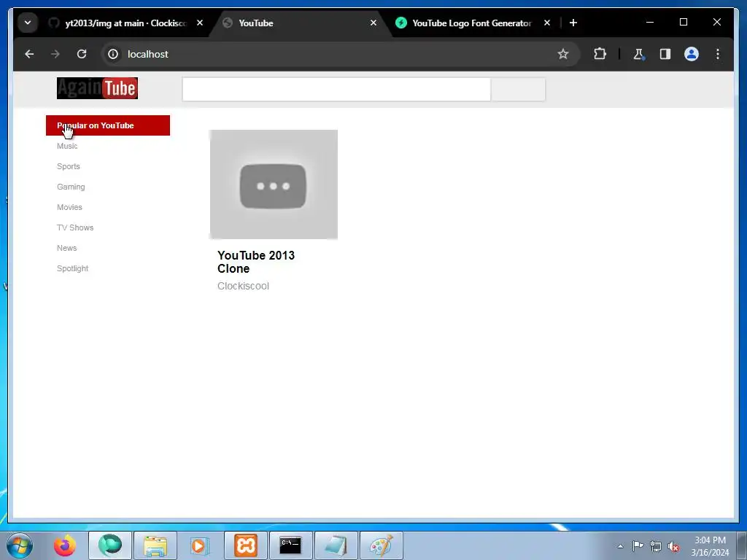Image resolution: width=747 pixels, height=560 pixels.
Task: Visit the Clockiscool channel link
Action: tap(244, 286)
